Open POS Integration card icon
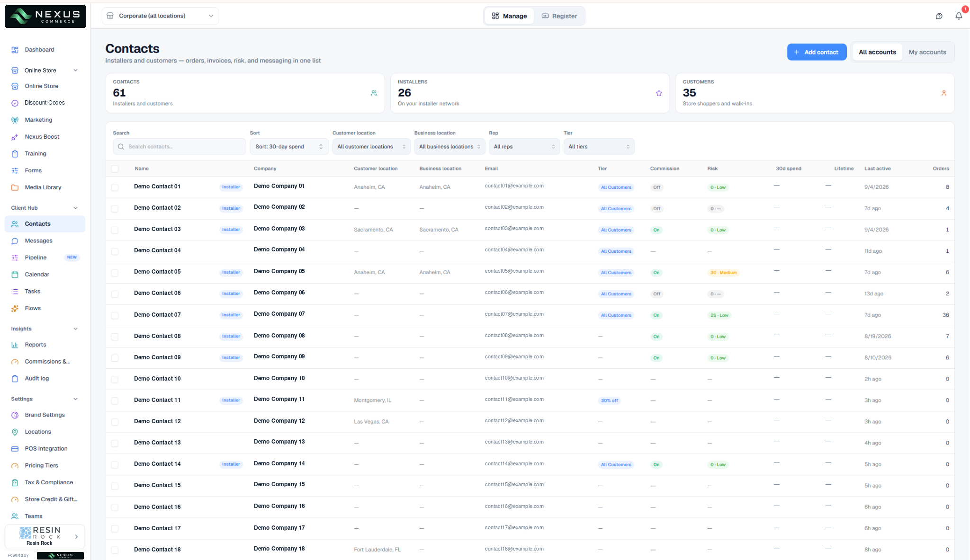This screenshot has width=970, height=560. (x=15, y=449)
